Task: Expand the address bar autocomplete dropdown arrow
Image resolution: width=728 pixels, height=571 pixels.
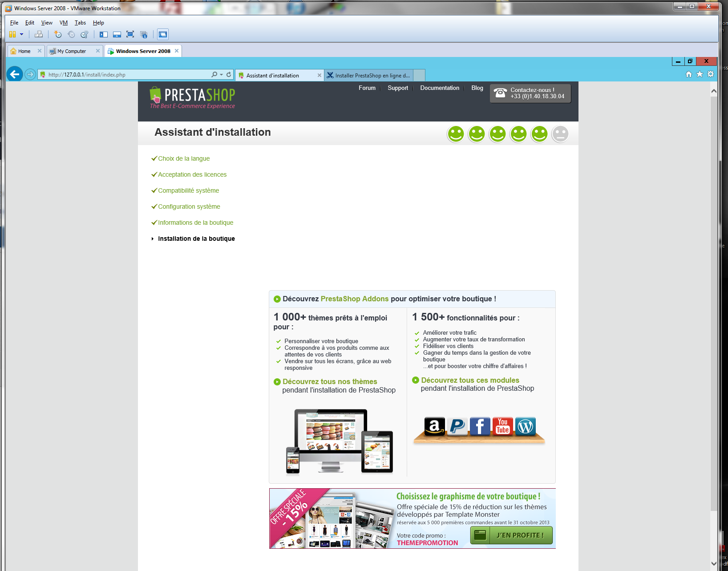Action: point(221,74)
